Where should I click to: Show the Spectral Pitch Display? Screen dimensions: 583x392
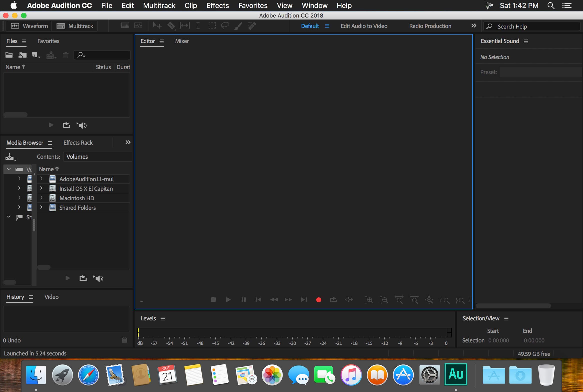pos(138,26)
